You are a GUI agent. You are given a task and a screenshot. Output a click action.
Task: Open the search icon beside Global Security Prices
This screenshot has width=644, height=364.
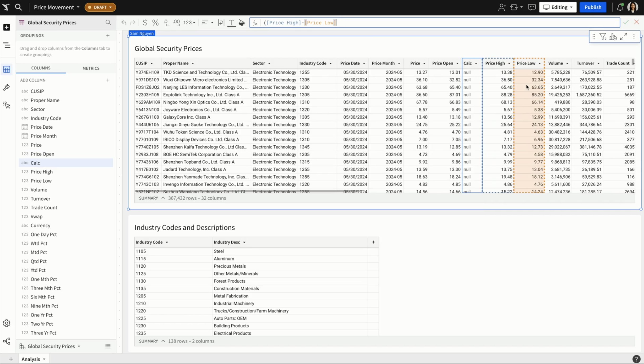pyautogui.click(x=108, y=23)
